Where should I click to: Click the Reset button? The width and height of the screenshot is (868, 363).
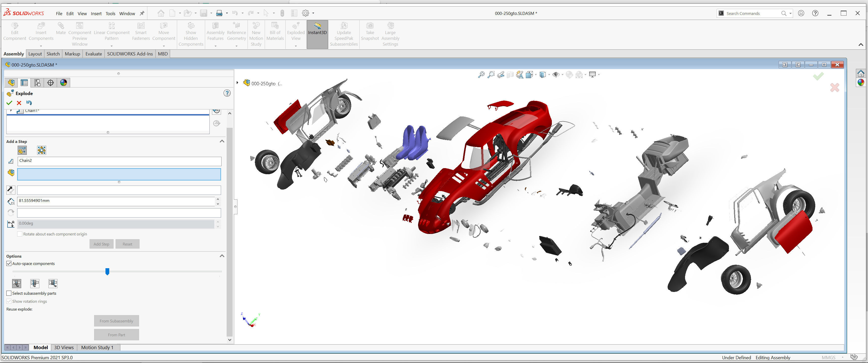(x=127, y=244)
